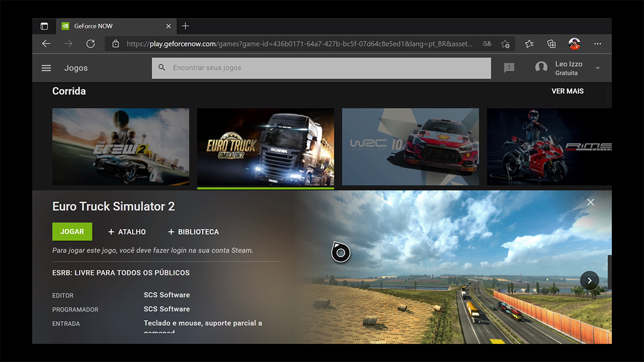The width and height of the screenshot is (644, 362).
Task: Click the Jogos page title
Action: point(76,68)
